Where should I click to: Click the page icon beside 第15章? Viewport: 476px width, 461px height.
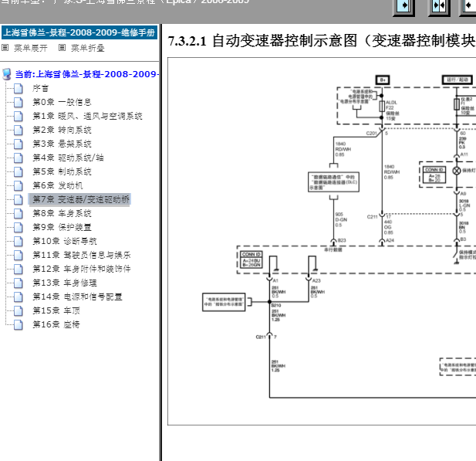click(19, 311)
